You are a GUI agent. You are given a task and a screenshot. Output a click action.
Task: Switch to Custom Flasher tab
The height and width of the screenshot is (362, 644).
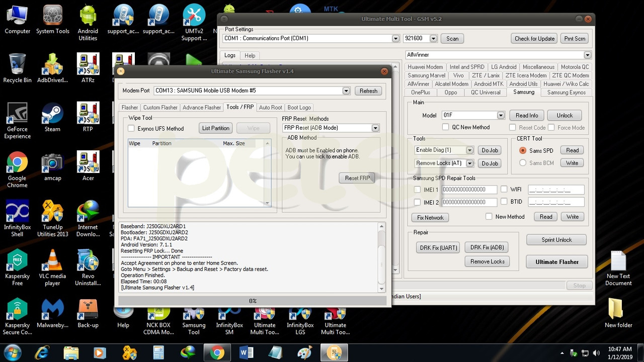click(160, 108)
